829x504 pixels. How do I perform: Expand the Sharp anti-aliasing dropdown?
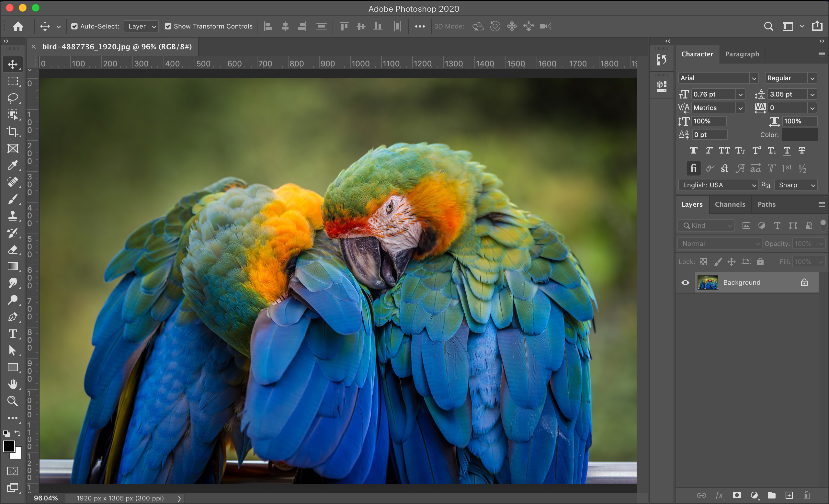click(x=796, y=185)
